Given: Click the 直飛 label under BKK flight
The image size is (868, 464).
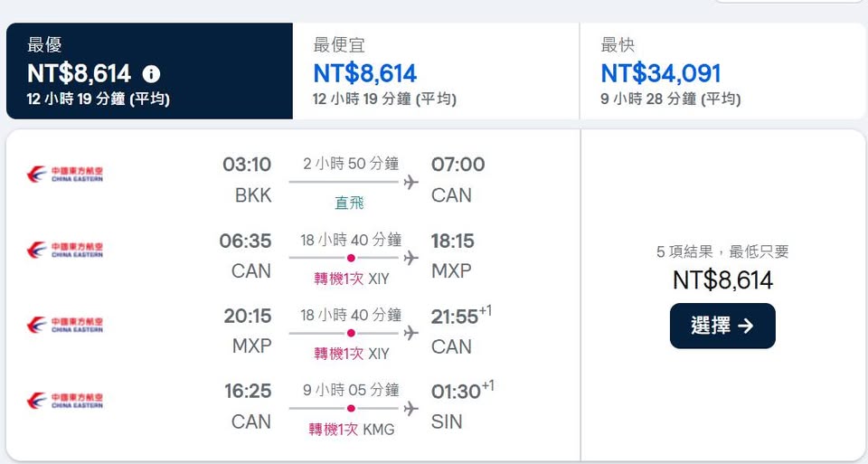Looking at the screenshot, I should [x=350, y=203].
